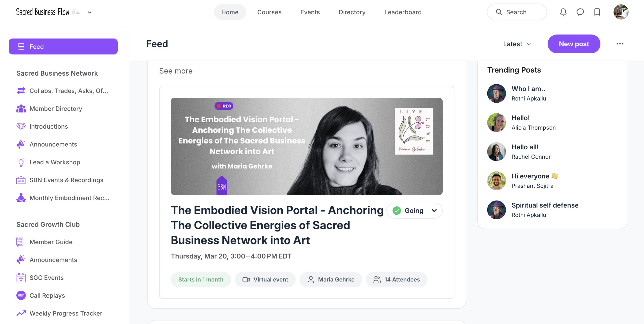
Task: Open the user profile avatar menu
Action: click(x=621, y=12)
